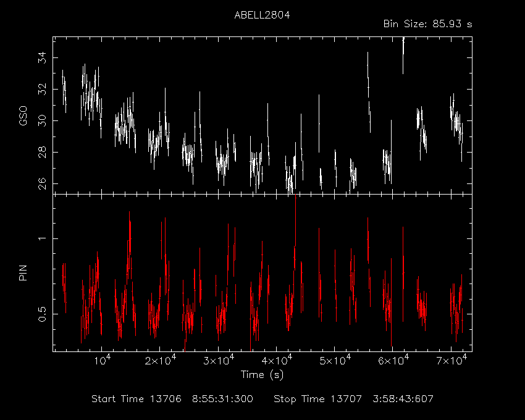Click the GSO axis value 34

tap(42, 58)
